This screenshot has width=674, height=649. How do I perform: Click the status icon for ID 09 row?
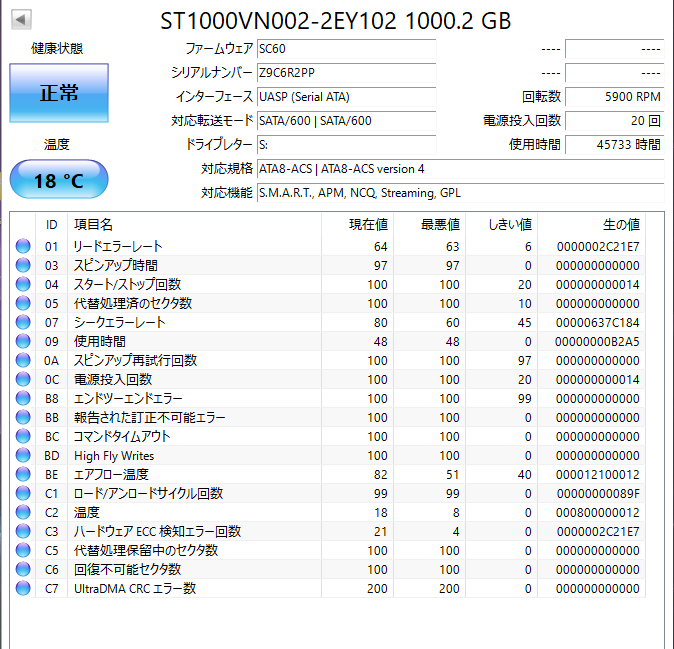pyautogui.click(x=23, y=341)
